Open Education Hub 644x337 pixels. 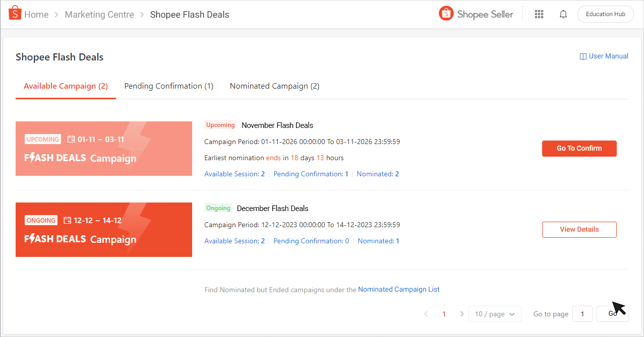click(605, 14)
